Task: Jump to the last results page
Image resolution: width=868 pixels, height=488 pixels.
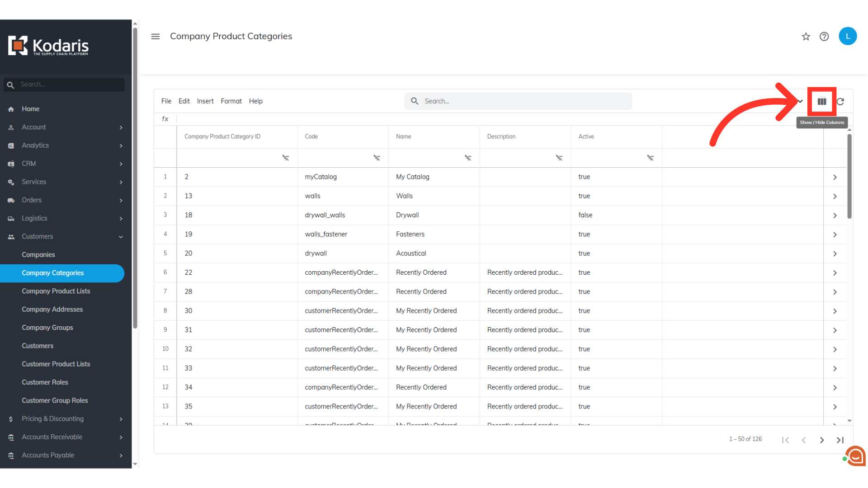Action: [840, 440]
